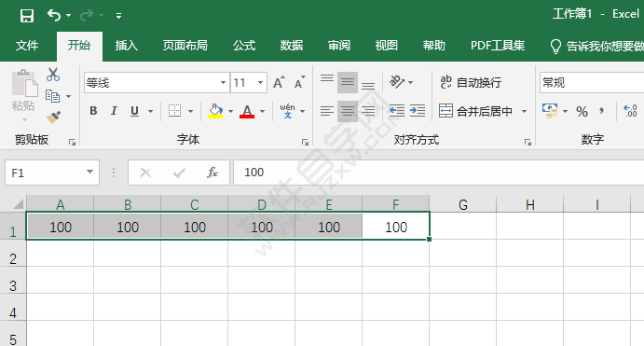This screenshot has height=346, width=644.
Task: Click the Name Box showing F1
Action: 52,173
